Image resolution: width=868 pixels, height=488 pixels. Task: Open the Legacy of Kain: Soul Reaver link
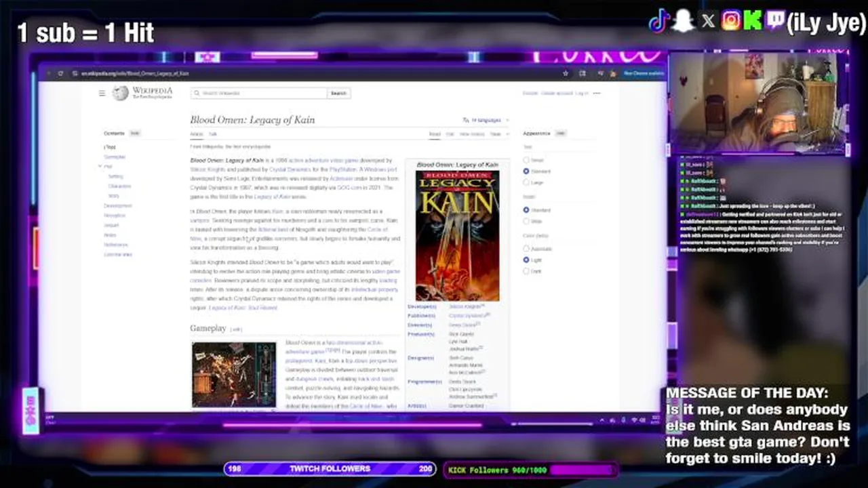click(243, 308)
